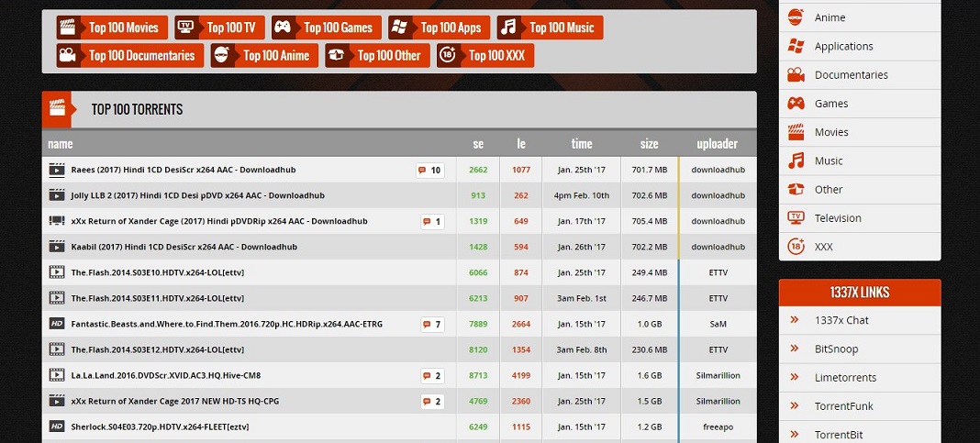980x443 pixels.
Task: Open the Applications category link
Action: pyautogui.click(x=843, y=46)
